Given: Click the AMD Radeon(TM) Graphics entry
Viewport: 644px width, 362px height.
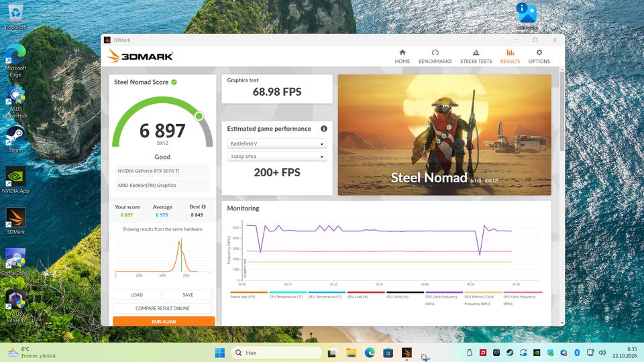Looking at the screenshot, I should 162,186.
